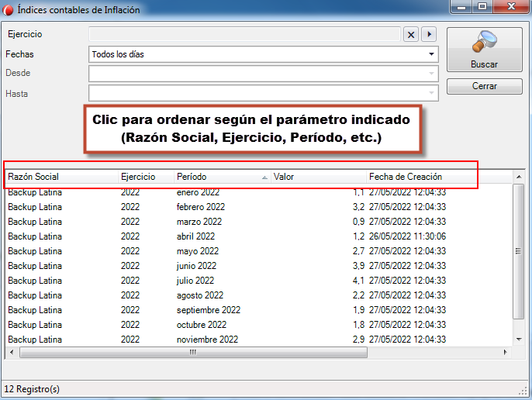
Task: Click the vertical scrollbar down arrow
Action: pos(518,340)
